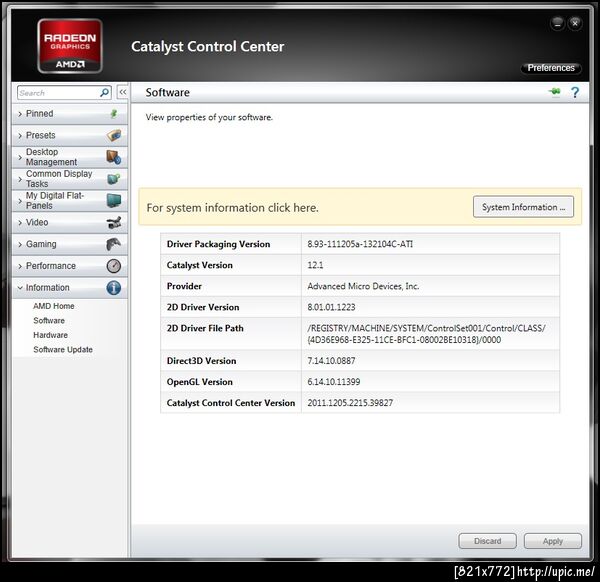The image size is (600, 582).
Task: Expand the Performance section
Action: 70,266
